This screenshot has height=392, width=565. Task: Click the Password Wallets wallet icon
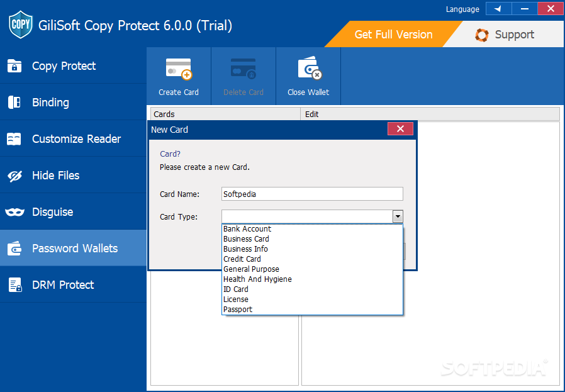[x=14, y=249]
